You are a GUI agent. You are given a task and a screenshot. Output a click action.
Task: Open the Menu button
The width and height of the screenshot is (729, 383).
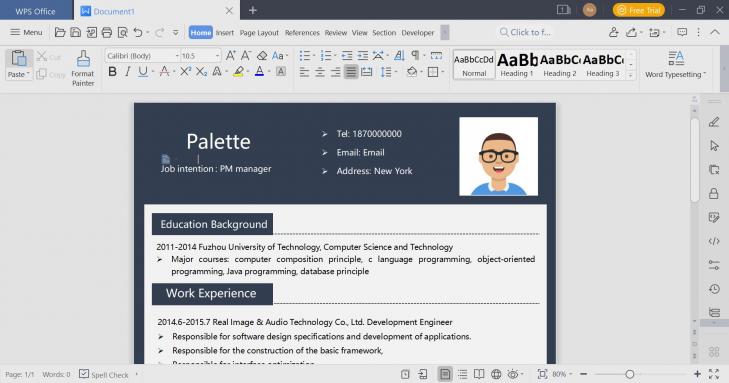26,32
